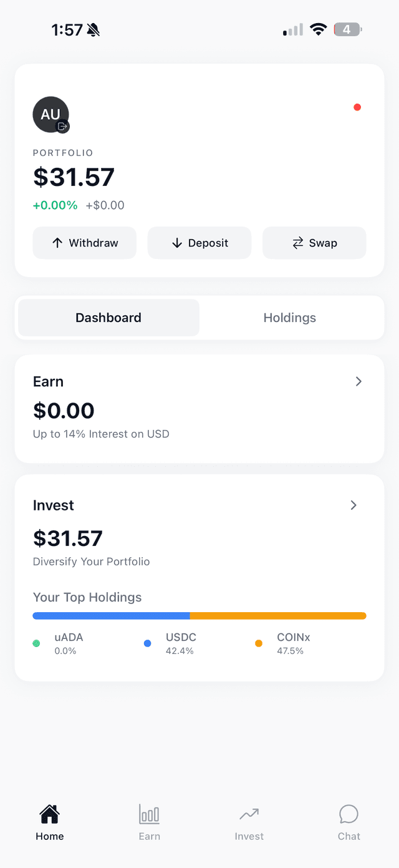Tap the silent bell status icon
Screen dimensions: 399x868
pos(94,29)
